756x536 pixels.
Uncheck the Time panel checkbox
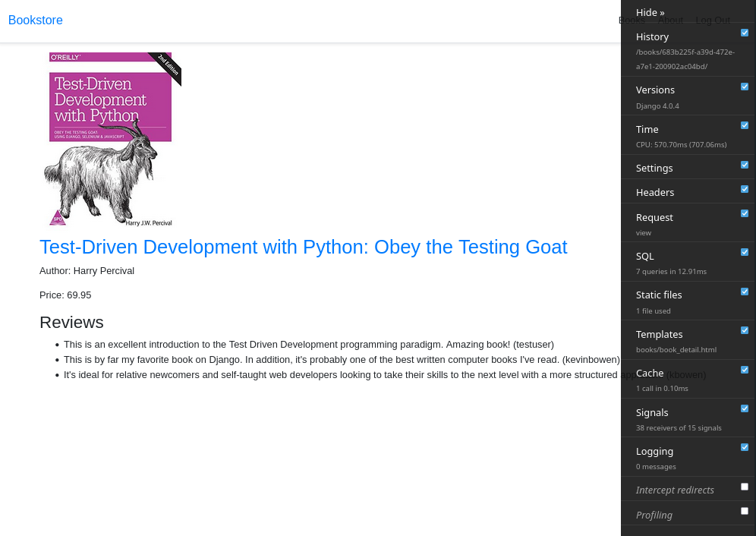[745, 125]
